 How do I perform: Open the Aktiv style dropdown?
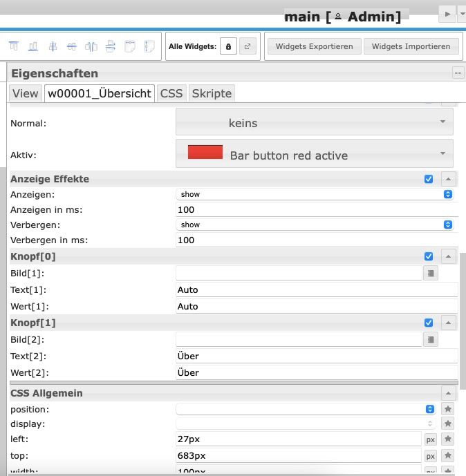(x=315, y=153)
